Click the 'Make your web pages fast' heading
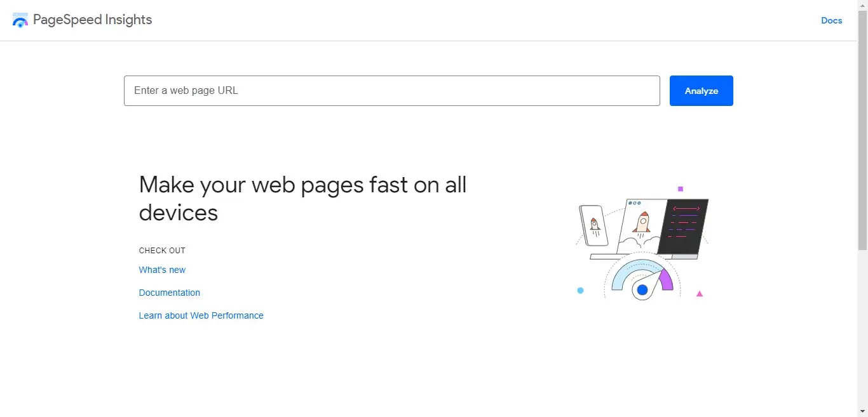This screenshot has width=868, height=417. click(302, 198)
